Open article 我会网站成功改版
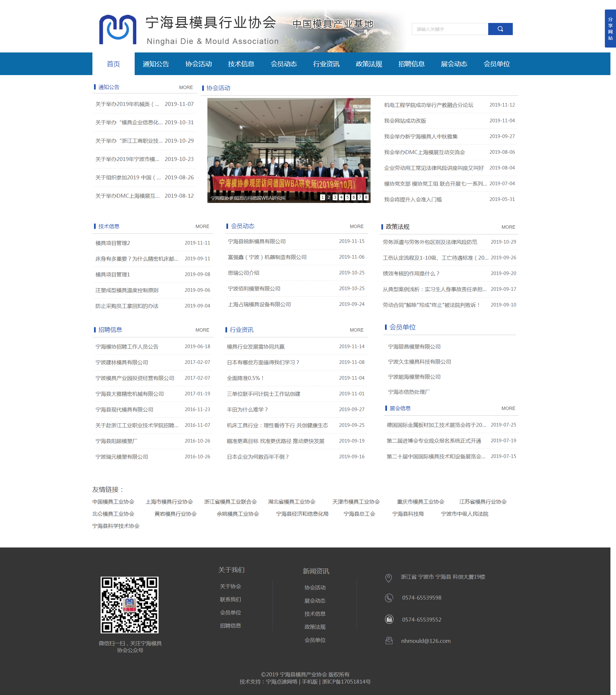 click(405, 121)
